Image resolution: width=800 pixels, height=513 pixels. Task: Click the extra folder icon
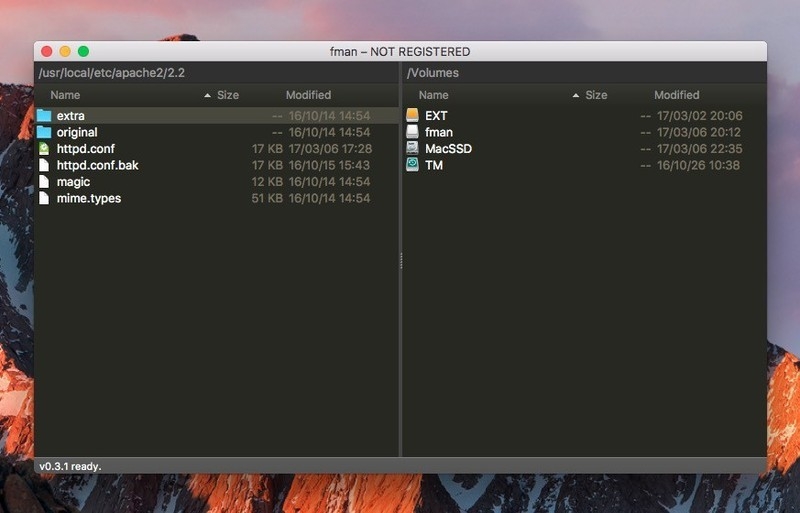tap(44, 116)
